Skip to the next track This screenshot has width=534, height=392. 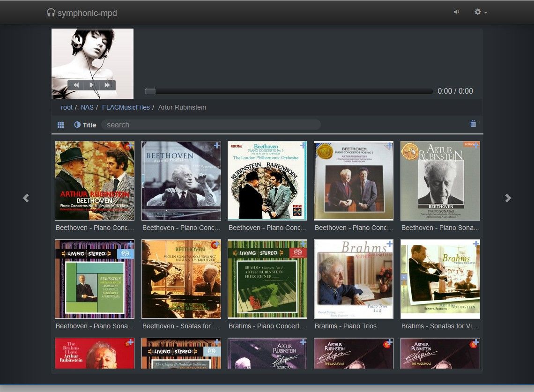pos(107,85)
